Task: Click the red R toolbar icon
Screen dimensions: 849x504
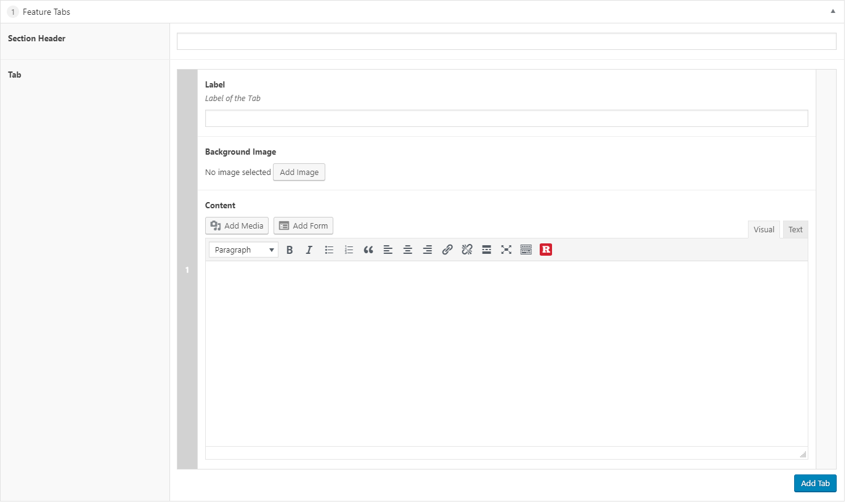Action: click(x=546, y=250)
